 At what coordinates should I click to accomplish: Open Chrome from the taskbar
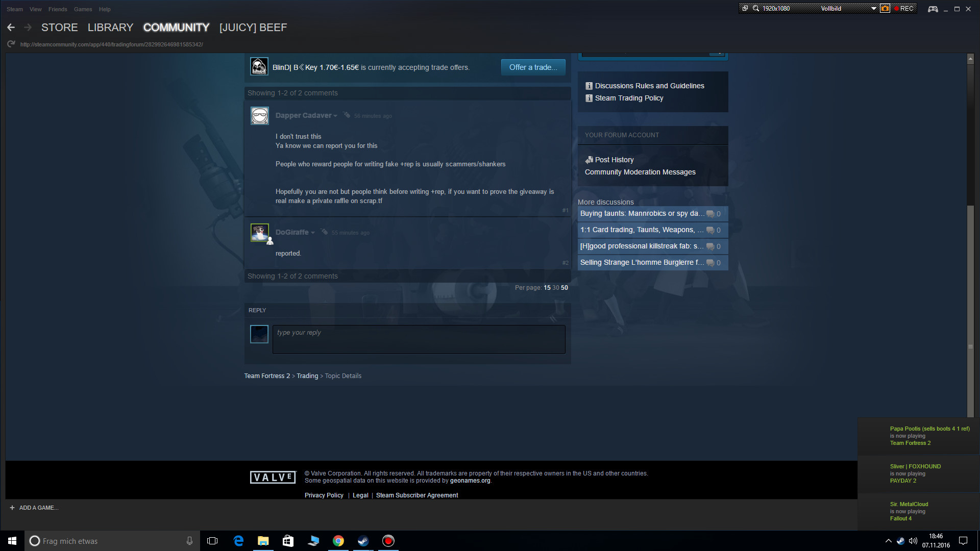click(338, 541)
